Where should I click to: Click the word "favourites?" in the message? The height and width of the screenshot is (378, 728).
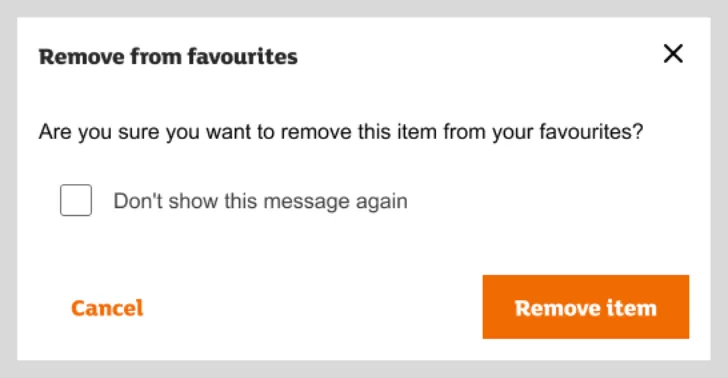coord(591,131)
